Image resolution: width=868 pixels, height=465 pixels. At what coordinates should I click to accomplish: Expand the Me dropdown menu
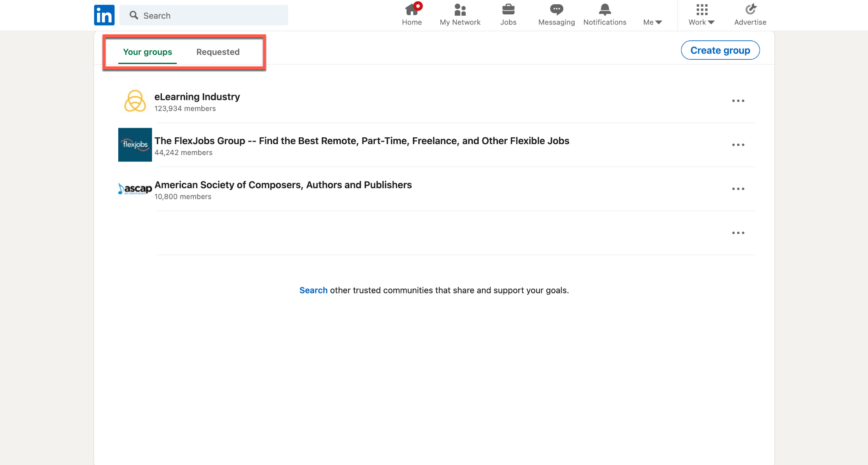click(x=652, y=22)
